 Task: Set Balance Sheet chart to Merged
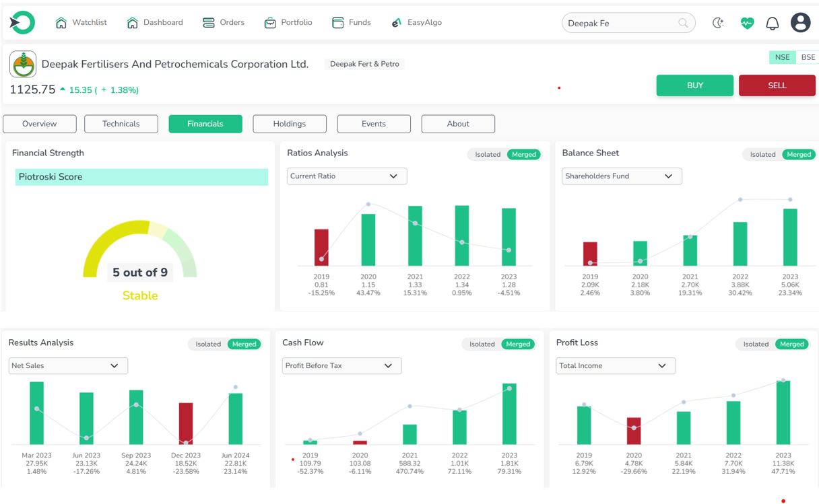click(799, 155)
